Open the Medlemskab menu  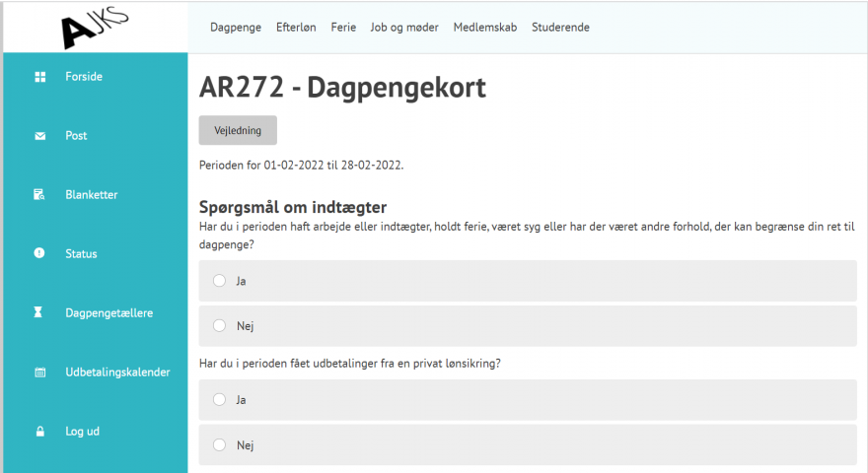pyautogui.click(x=485, y=28)
